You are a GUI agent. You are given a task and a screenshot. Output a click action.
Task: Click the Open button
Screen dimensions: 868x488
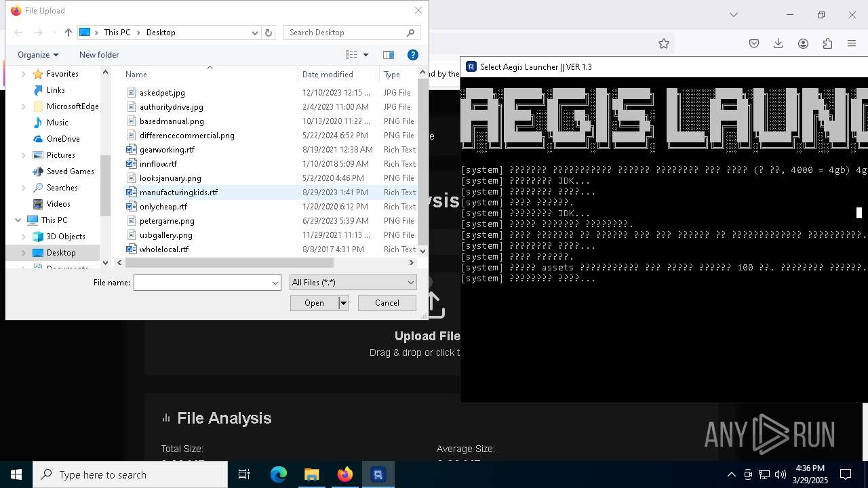314,303
